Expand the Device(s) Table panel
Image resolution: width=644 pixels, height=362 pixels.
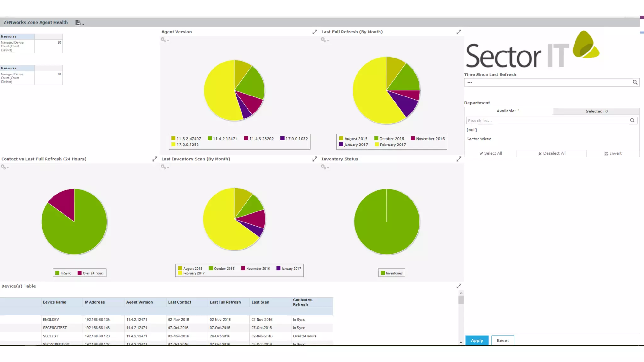tap(459, 286)
